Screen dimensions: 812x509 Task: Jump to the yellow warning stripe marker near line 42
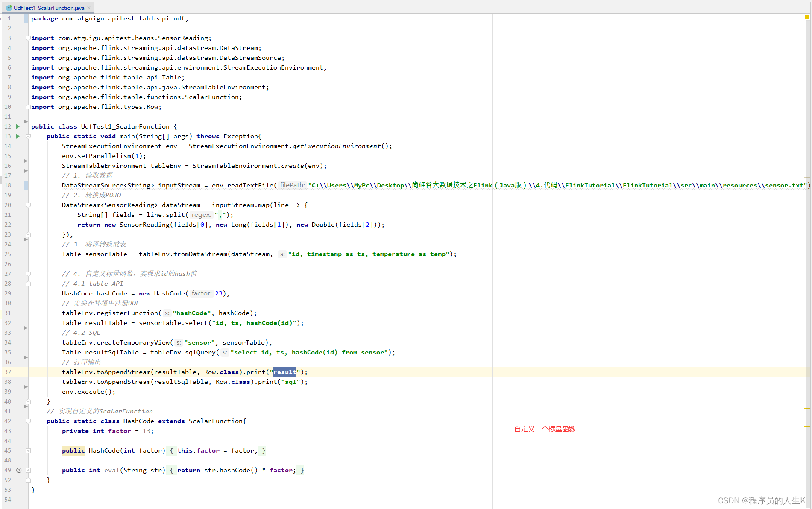coord(807,426)
